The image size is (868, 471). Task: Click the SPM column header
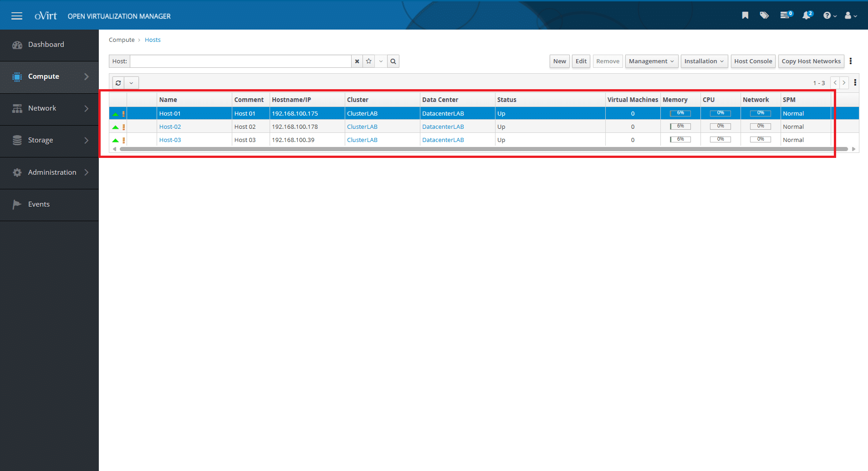[806, 100]
